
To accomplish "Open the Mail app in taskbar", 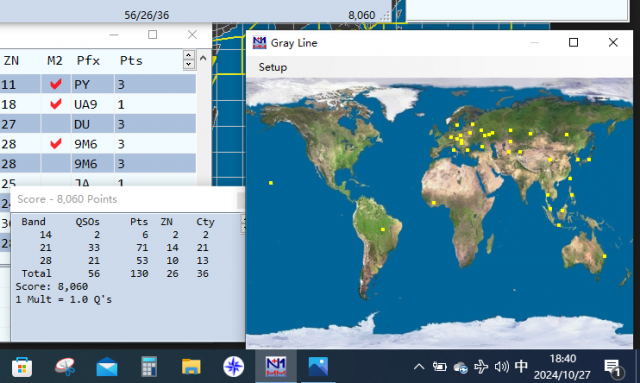I will tap(107, 366).
